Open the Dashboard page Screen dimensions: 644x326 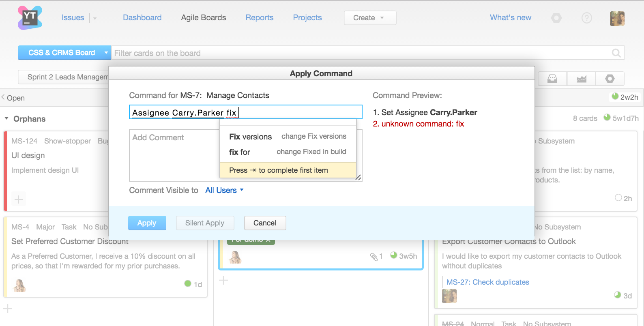point(142,18)
